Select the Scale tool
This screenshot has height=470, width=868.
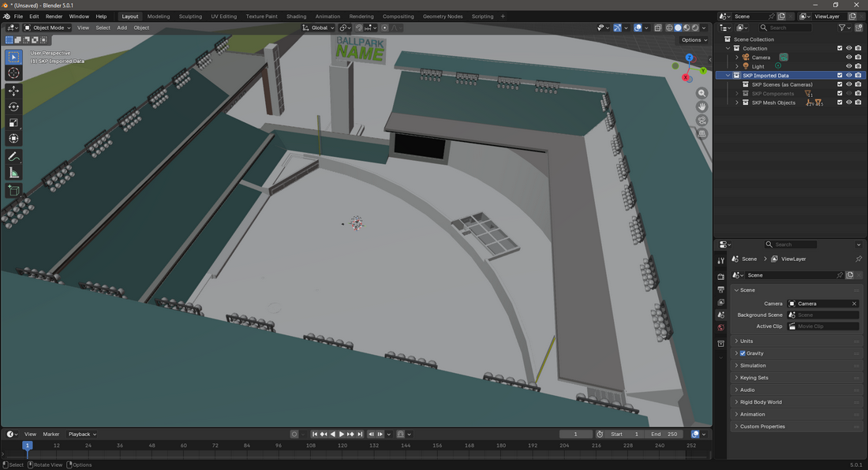(13, 123)
